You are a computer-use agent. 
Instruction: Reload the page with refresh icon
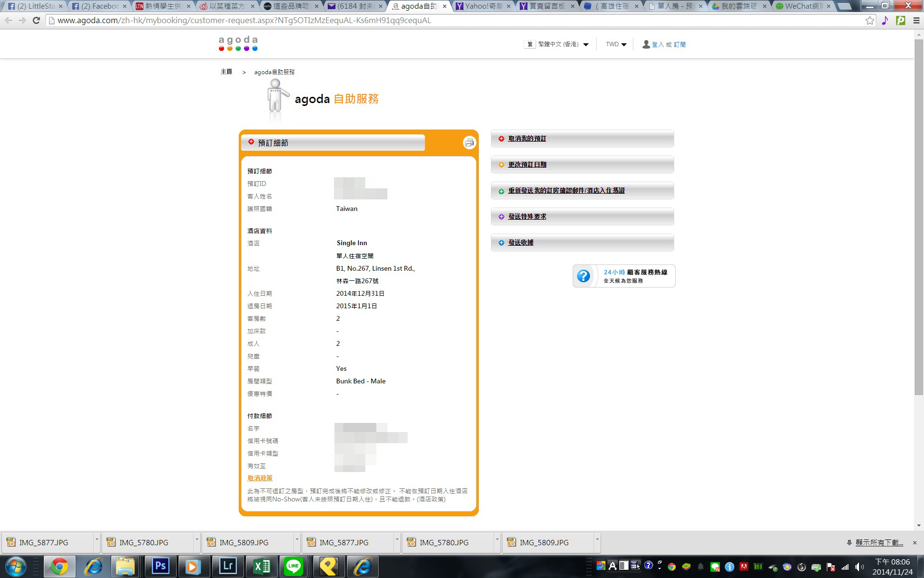pyautogui.click(x=36, y=21)
